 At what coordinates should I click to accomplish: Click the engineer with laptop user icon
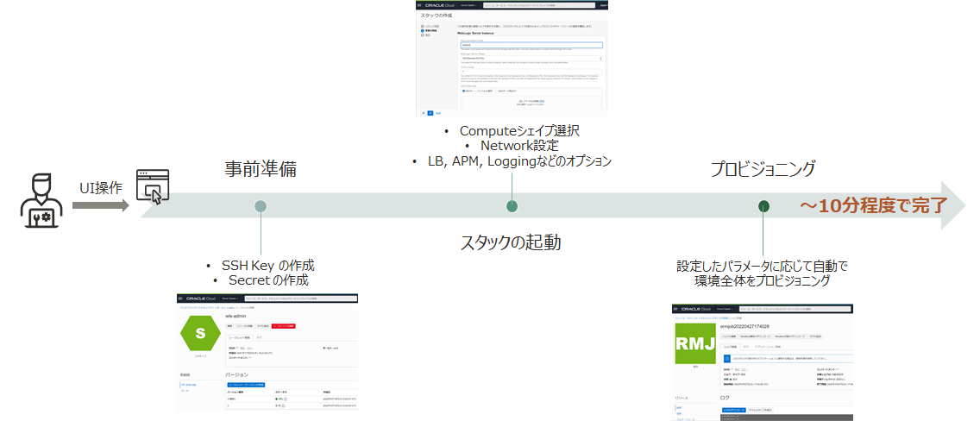tap(42, 200)
